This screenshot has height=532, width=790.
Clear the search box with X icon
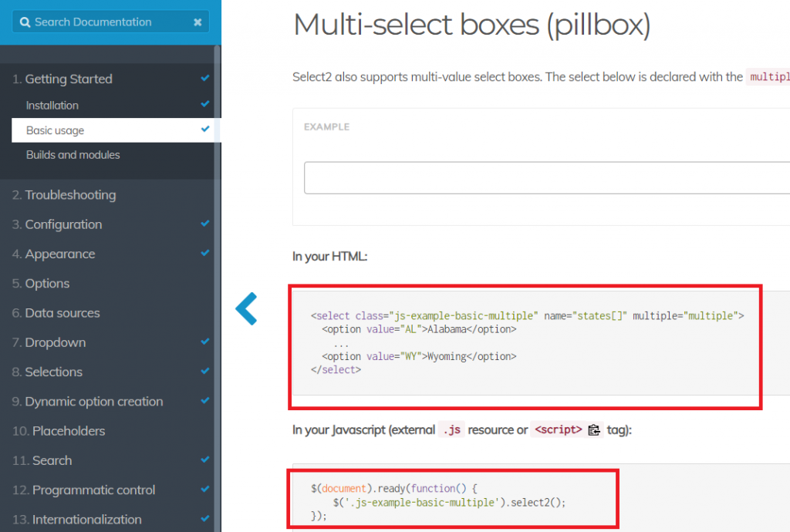coord(197,22)
